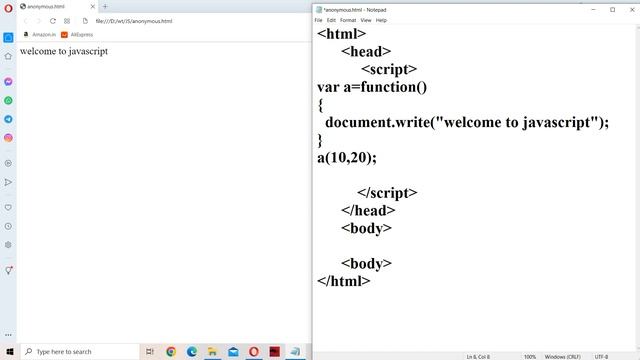Screen dimensions: 640x360
Task: Maximize the Notepad window
Action: pyautogui.click(x=613, y=9)
